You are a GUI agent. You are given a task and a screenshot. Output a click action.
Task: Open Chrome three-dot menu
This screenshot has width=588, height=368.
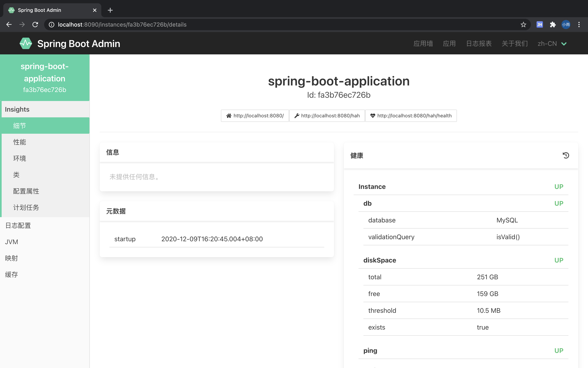[579, 25]
